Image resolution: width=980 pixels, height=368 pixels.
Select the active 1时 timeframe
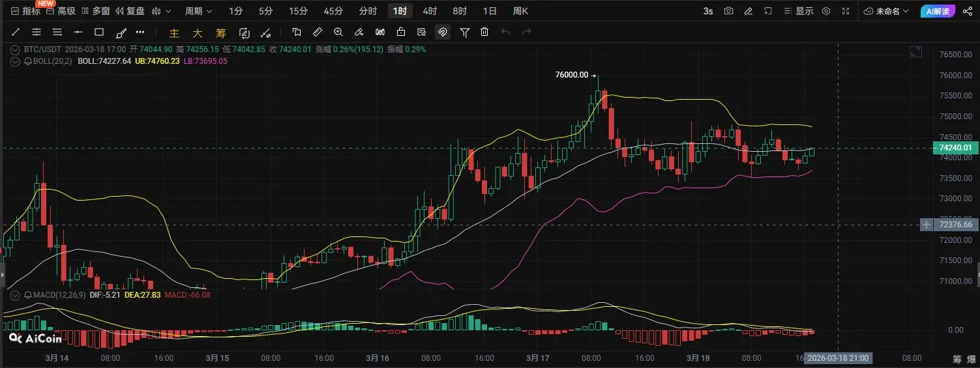400,11
